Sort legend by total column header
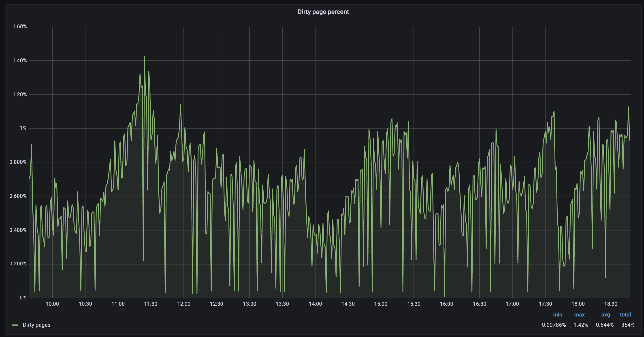The width and height of the screenshot is (644, 337). 625,314
